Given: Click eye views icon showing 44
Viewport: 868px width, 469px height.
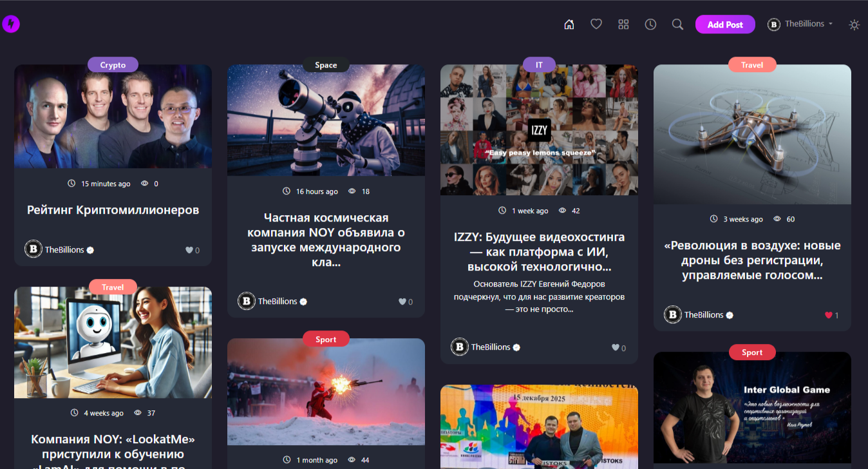Looking at the screenshot, I should pos(352,460).
